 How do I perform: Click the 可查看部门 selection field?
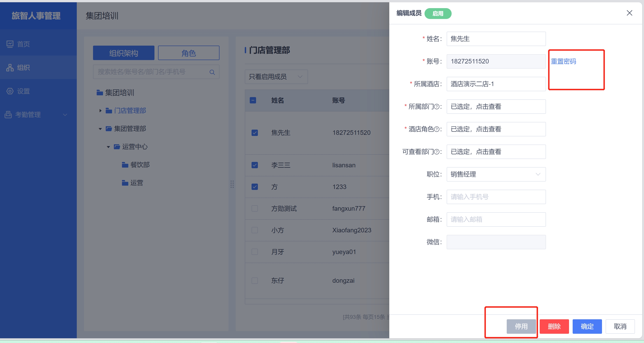[496, 152]
